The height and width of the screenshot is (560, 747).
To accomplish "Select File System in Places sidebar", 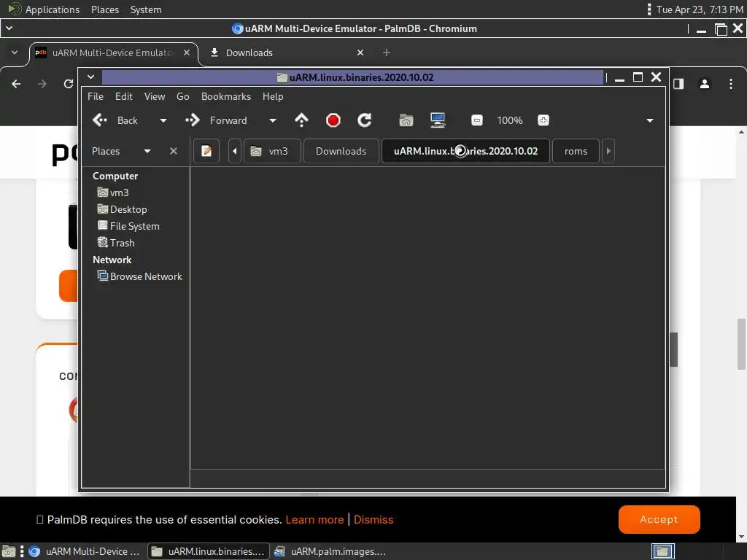I will point(128,226).
